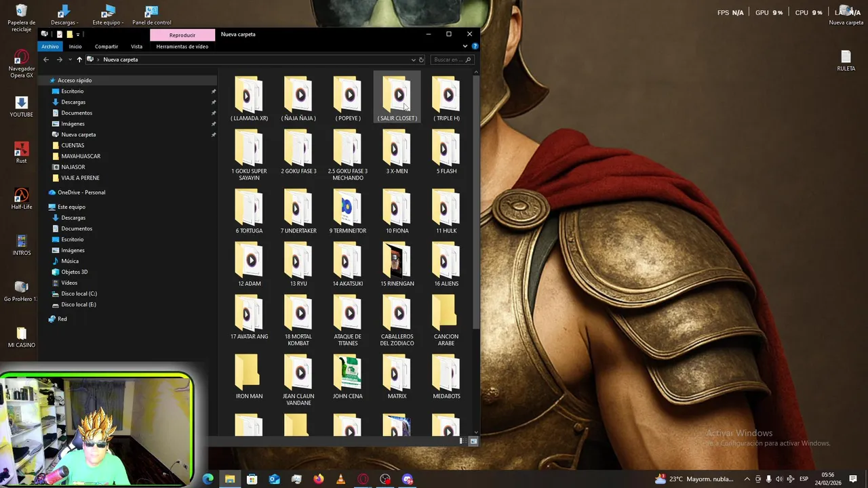Select Red in navigation pane
This screenshot has width=868, height=488.
[x=62, y=319]
